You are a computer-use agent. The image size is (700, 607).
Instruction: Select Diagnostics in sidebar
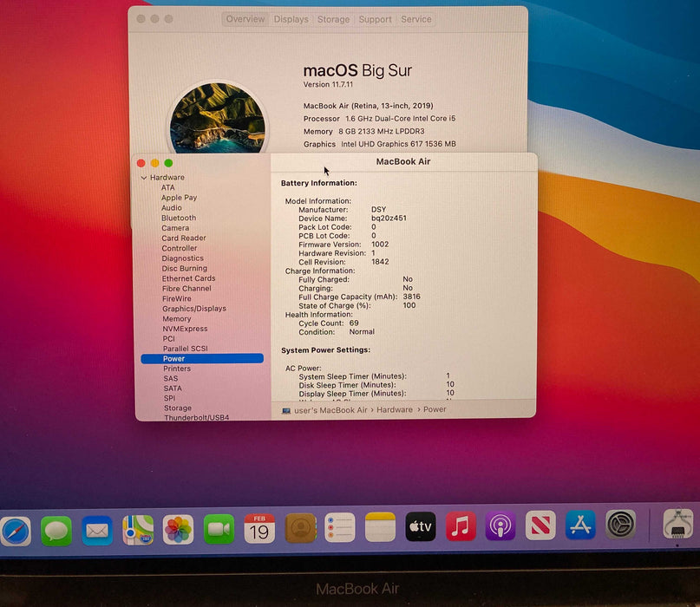pyautogui.click(x=182, y=258)
